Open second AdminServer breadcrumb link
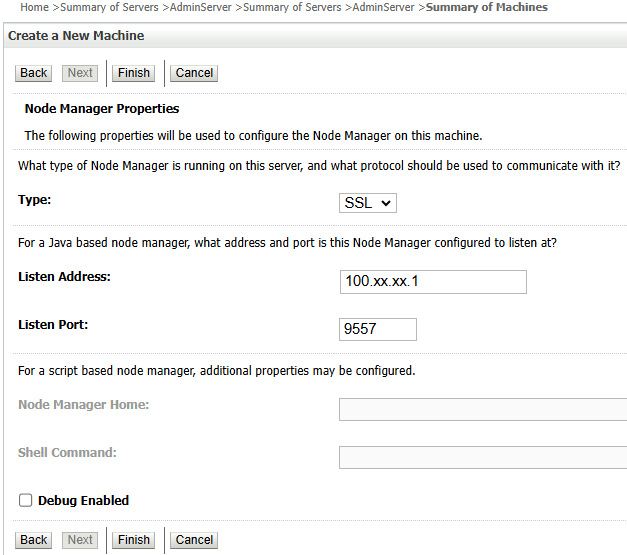The height and width of the screenshot is (555, 627). click(x=383, y=7)
